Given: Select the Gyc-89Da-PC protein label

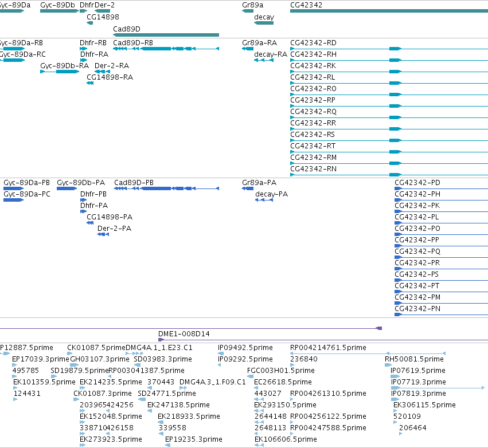Looking at the screenshot, I should point(27,194).
